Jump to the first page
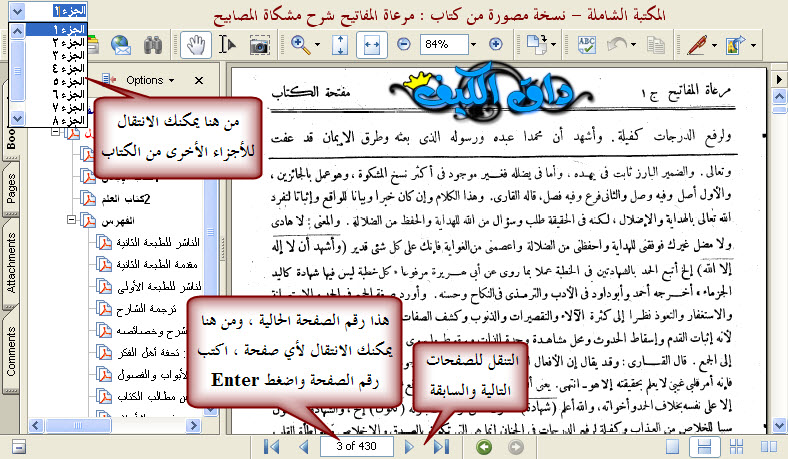 tap(271, 446)
